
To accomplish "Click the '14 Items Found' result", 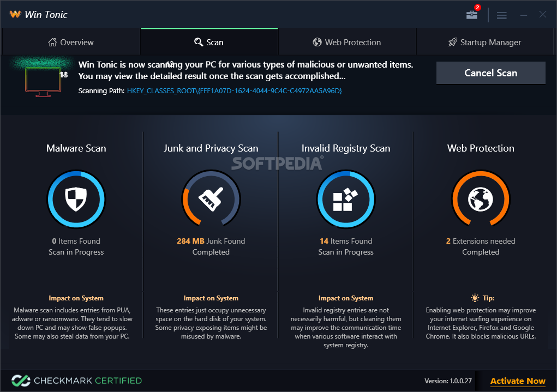I will point(346,241).
